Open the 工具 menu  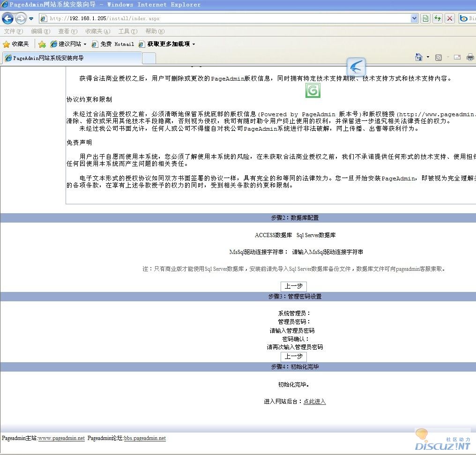pyautogui.click(x=127, y=31)
